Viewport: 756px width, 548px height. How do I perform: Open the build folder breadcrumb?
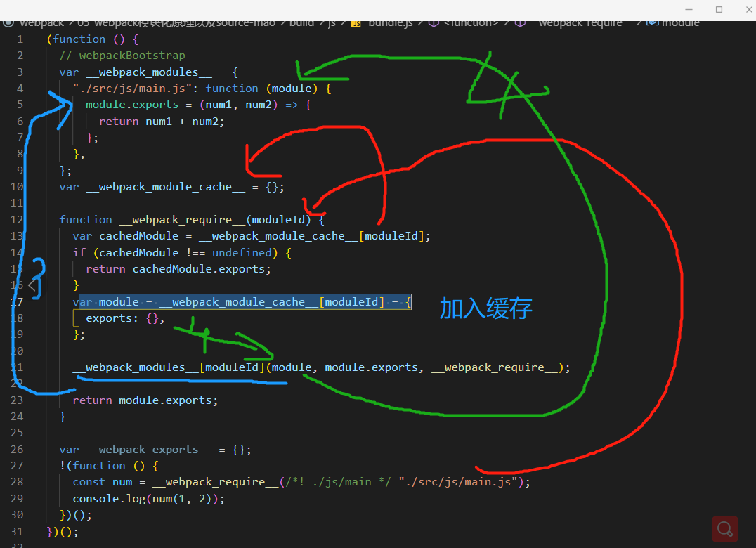coord(302,22)
